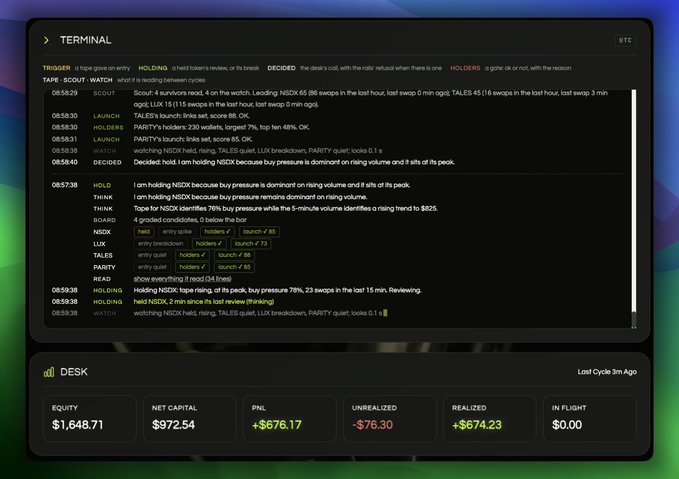Select the THINK line 'buy pressure remains dominant'
Image resolution: width=679 pixels, height=479 pixels.
coord(230,197)
